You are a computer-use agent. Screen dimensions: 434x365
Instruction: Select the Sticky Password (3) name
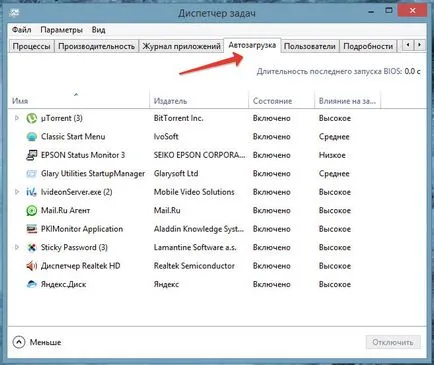[x=74, y=248]
